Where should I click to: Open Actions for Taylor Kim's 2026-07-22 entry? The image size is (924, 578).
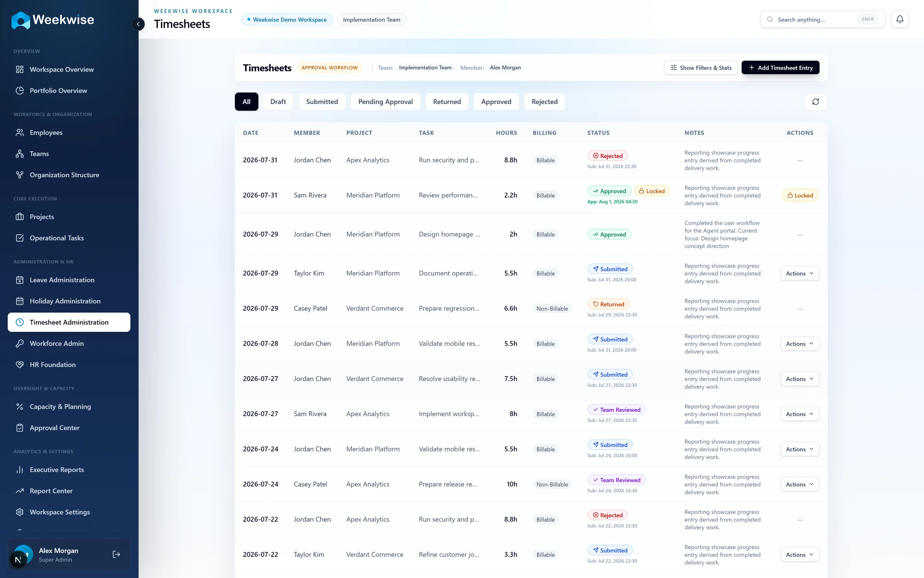800,555
